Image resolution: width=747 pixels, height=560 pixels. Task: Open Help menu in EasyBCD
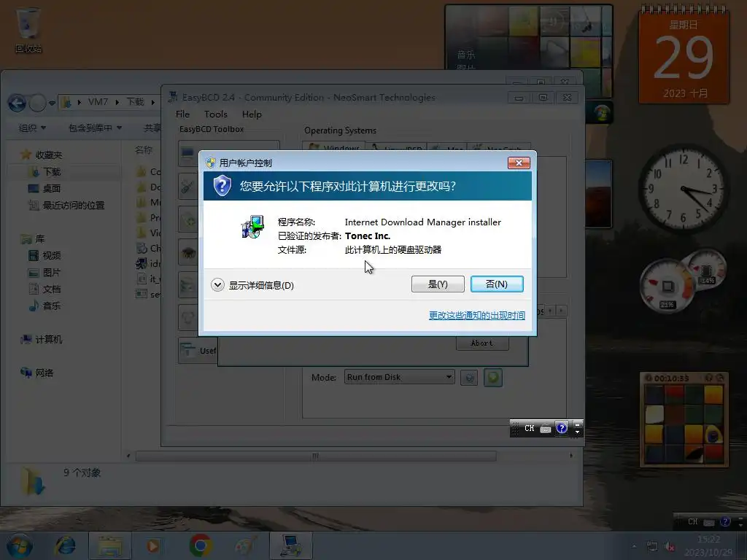coord(252,114)
